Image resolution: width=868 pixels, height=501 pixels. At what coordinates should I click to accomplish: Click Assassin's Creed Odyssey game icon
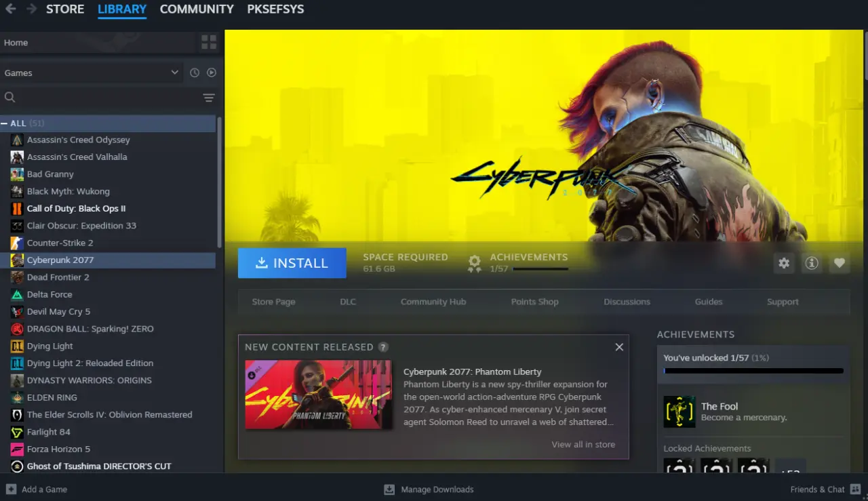click(x=17, y=140)
